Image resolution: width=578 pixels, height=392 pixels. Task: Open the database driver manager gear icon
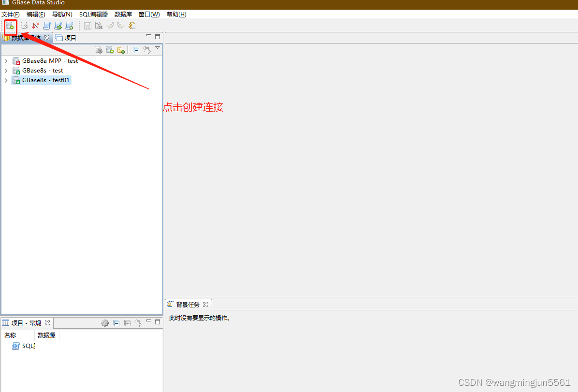pyautogui.click(x=98, y=49)
